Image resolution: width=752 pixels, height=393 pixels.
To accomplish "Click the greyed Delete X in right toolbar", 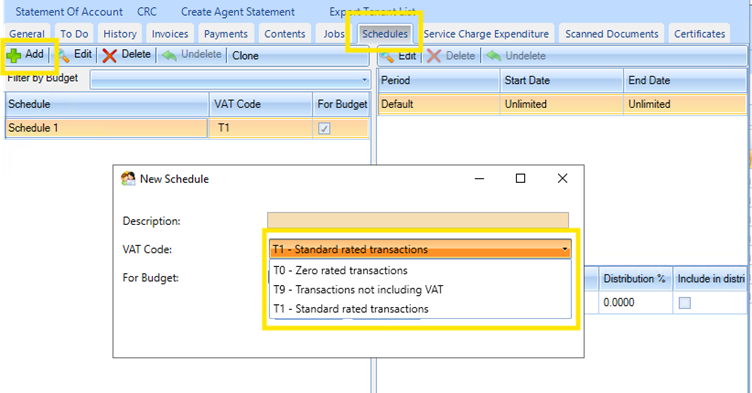I will click(434, 56).
